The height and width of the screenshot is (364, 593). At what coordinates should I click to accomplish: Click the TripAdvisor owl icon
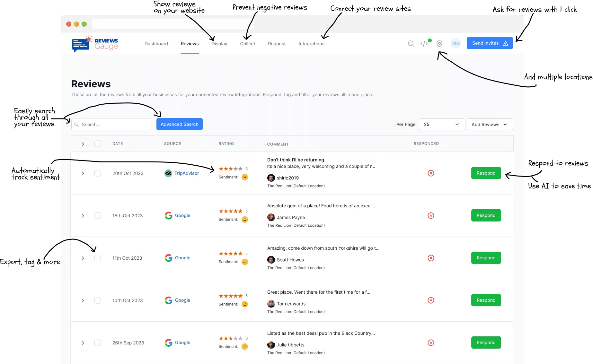coord(168,173)
